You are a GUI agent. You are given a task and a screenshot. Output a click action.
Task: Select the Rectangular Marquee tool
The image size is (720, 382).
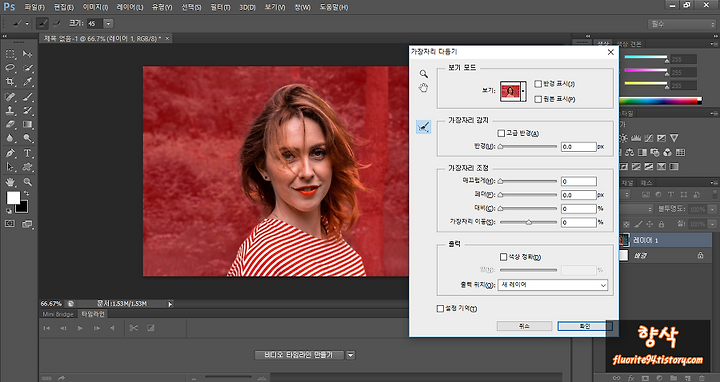tap(10, 54)
